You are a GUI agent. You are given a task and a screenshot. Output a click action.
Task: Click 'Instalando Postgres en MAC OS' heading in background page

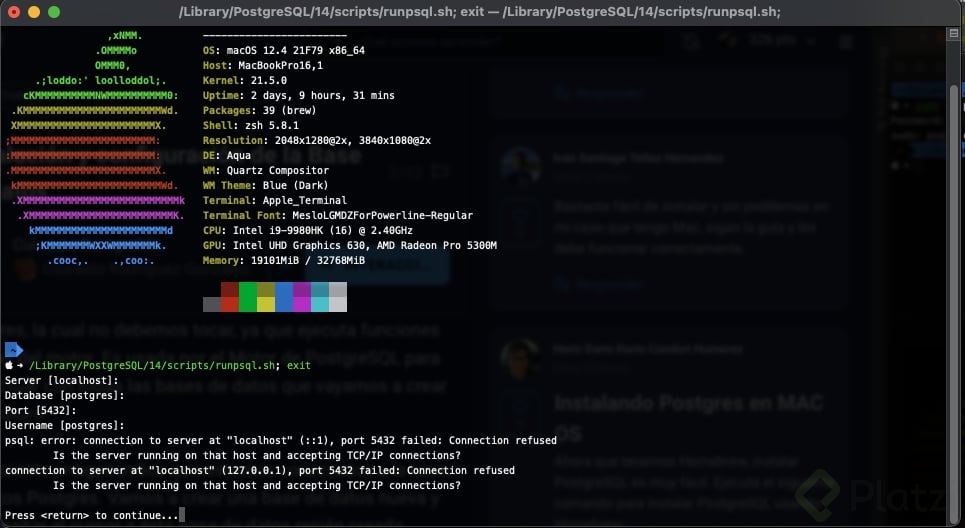(x=689, y=418)
